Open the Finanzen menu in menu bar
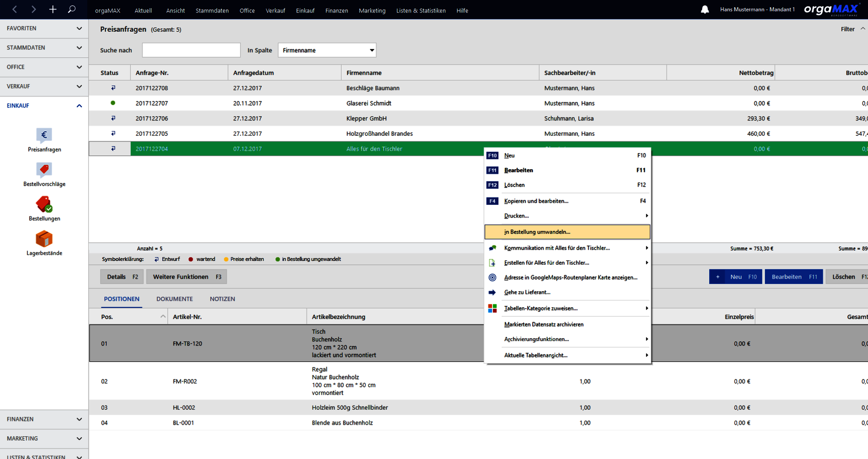The image size is (868, 459). [x=337, y=11]
